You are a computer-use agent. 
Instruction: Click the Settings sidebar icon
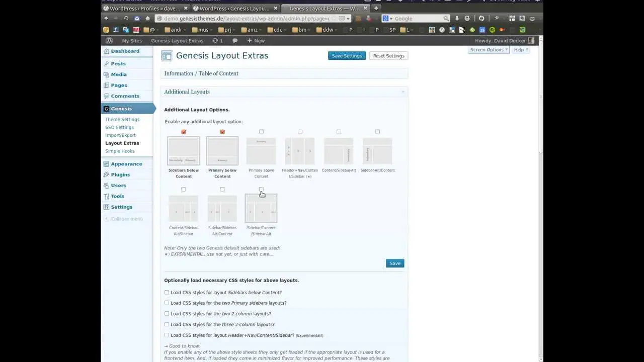coord(106,207)
